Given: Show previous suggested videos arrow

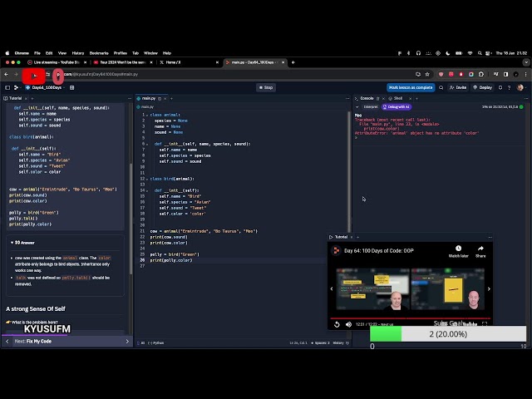Looking at the screenshot, I should pos(332,289).
